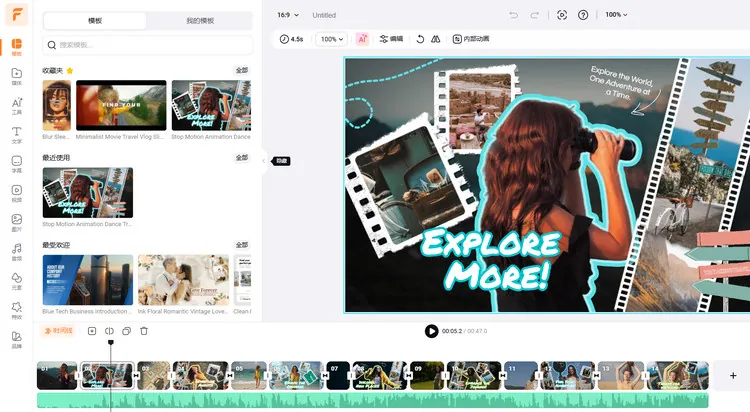Split the clip at the playhead
The width and height of the screenshot is (750, 412).
(x=109, y=331)
